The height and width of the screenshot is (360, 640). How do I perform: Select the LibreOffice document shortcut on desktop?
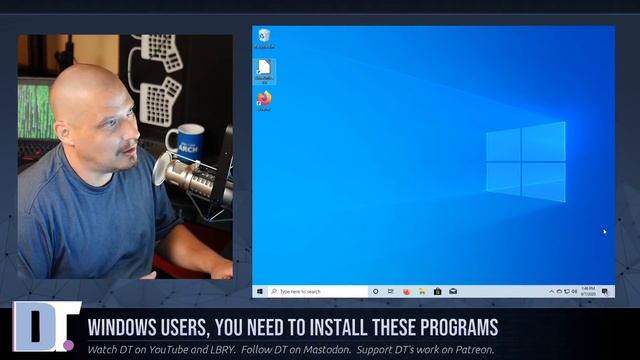[264, 72]
